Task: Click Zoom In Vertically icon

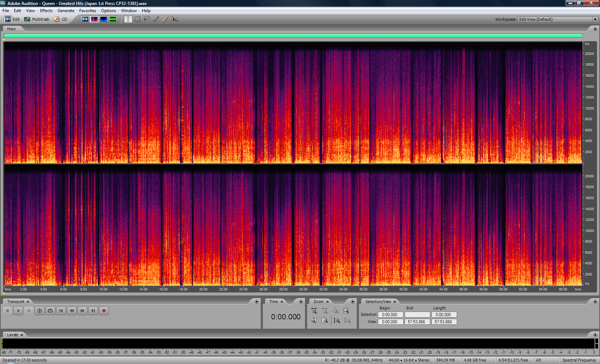Action: coord(336,320)
